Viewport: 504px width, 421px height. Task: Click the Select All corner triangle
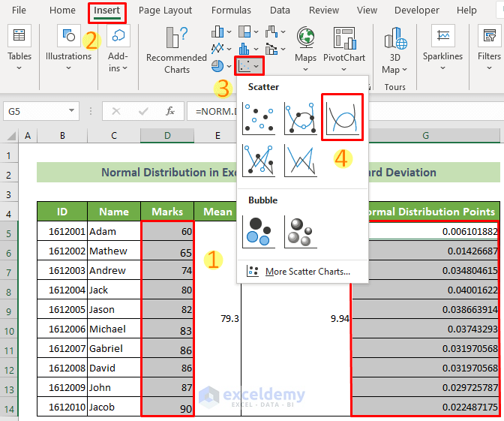click(11, 136)
